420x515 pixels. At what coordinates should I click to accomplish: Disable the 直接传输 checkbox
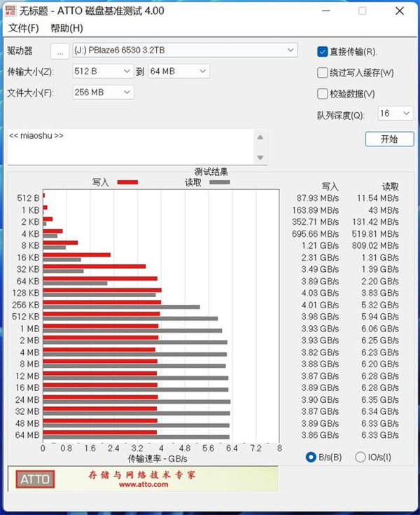(323, 52)
